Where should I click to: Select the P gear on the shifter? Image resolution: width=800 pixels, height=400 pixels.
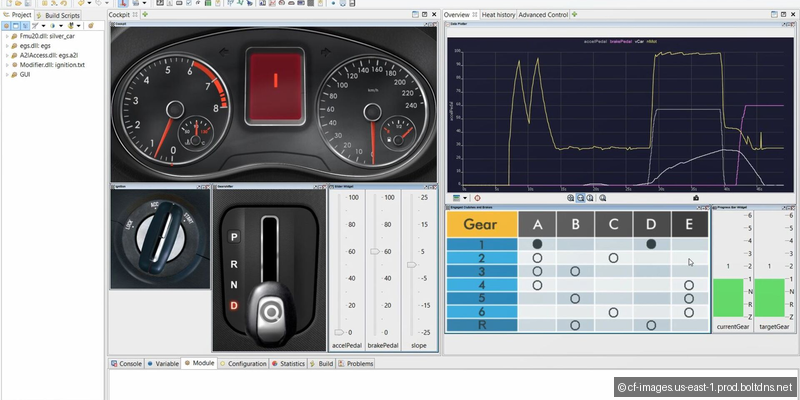click(x=234, y=237)
